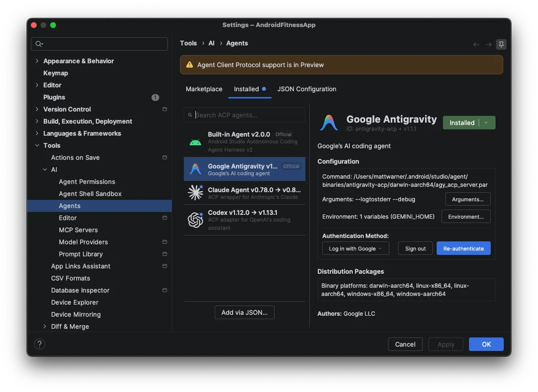Open CSV Formats settings
538x392 pixels.
click(x=70, y=279)
